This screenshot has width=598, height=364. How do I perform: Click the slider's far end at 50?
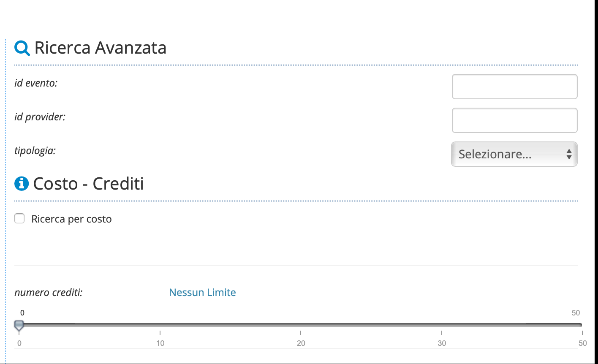tap(581, 325)
